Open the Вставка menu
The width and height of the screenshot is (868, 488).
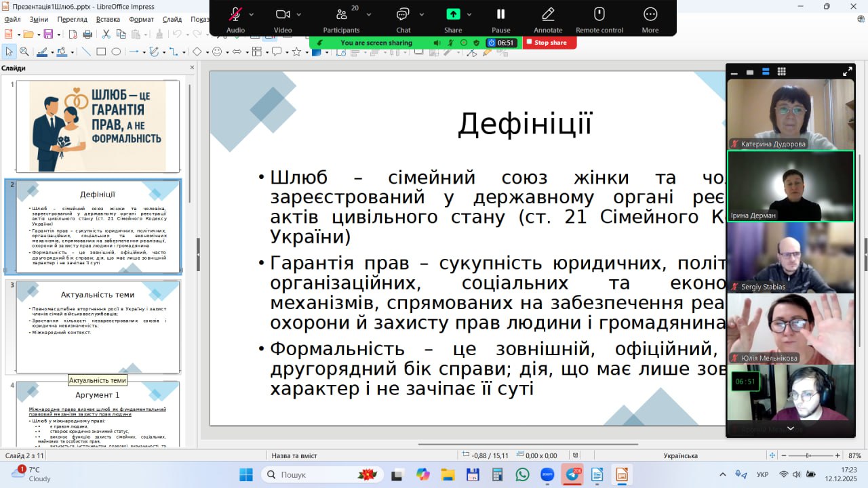pyautogui.click(x=108, y=20)
